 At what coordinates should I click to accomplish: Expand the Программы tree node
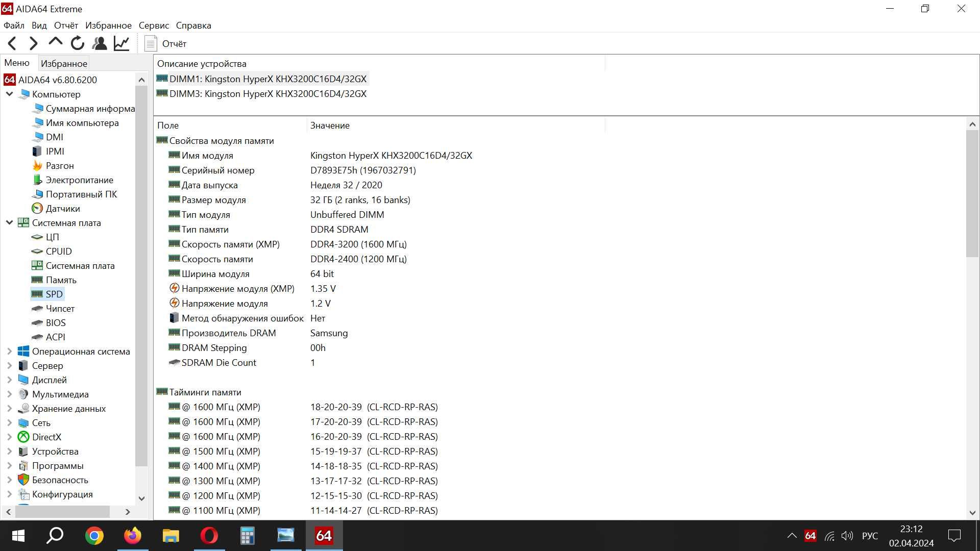pyautogui.click(x=9, y=466)
